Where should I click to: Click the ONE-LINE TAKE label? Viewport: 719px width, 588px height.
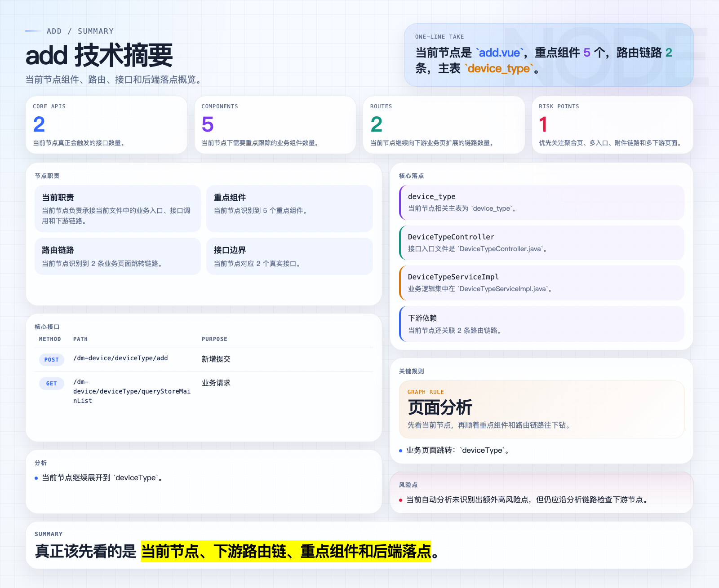tap(439, 37)
